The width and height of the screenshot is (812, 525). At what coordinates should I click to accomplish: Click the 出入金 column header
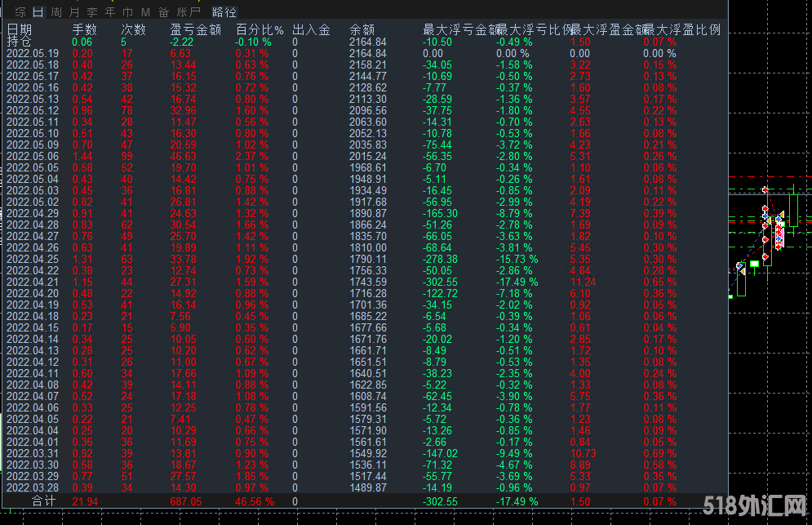coord(311,29)
